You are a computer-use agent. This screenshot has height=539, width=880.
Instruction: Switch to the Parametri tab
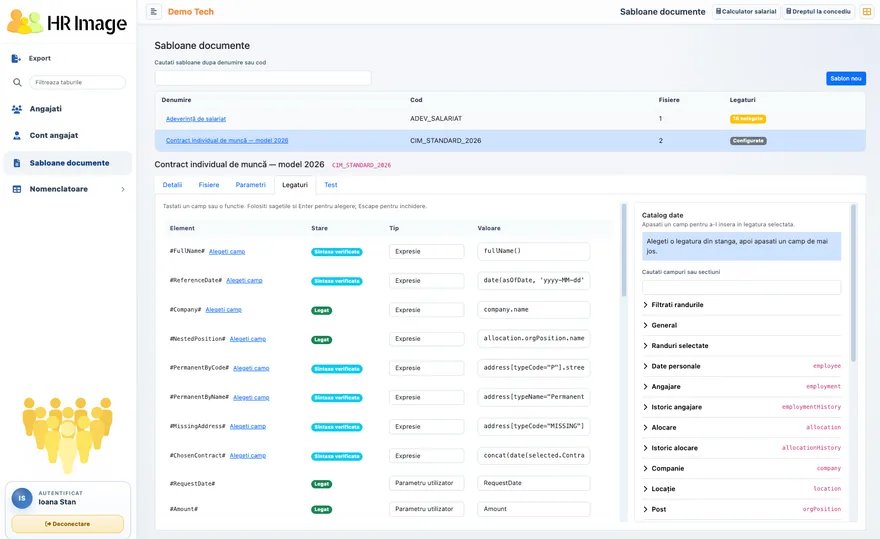point(250,185)
